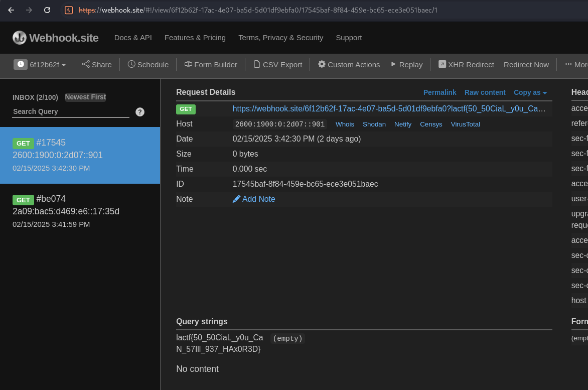The width and height of the screenshot is (588, 390).
Task: Open Features & Pricing page
Action: pyautogui.click(x=195, y=38)
